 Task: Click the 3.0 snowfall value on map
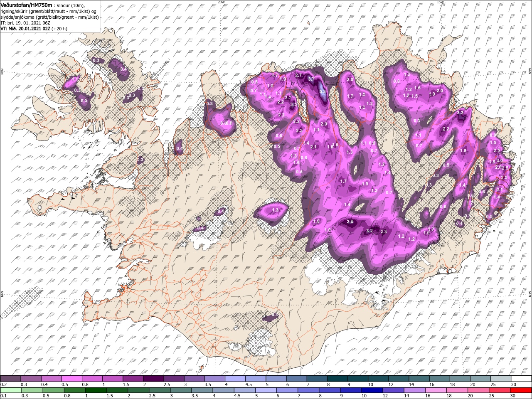click(x=500, y=161)
